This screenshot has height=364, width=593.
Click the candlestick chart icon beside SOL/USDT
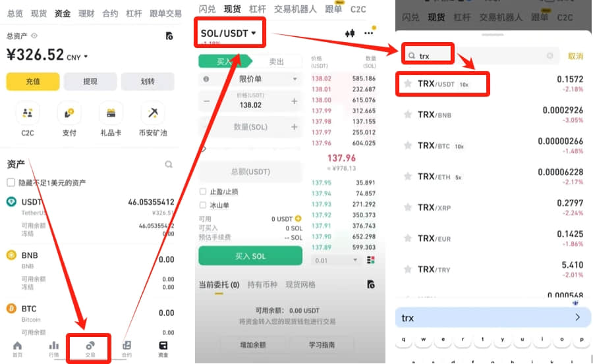point(350,34)
